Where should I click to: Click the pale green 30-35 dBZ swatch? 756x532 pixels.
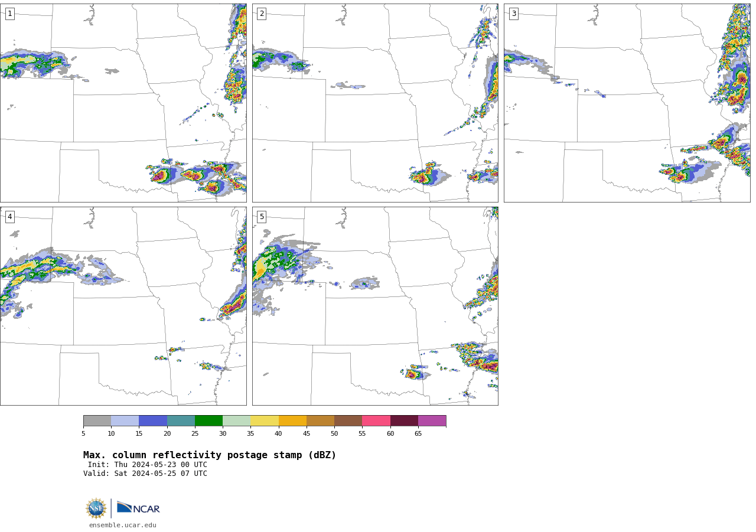coord(236,420)
